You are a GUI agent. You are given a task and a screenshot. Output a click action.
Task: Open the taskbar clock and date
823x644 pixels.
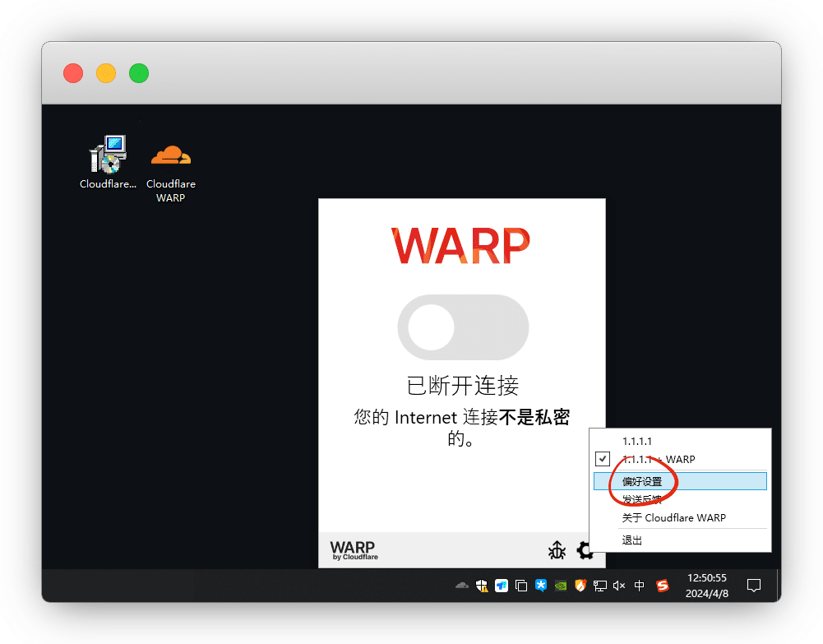click(x=706, y=585)
